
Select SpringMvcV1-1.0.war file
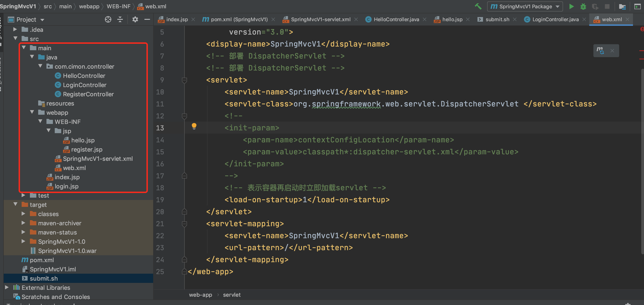[67, 251]
